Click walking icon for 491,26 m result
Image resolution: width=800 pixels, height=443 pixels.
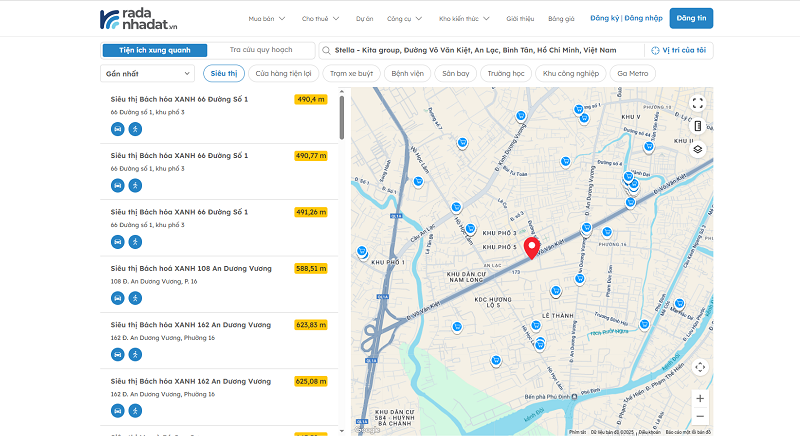(135, 242)
